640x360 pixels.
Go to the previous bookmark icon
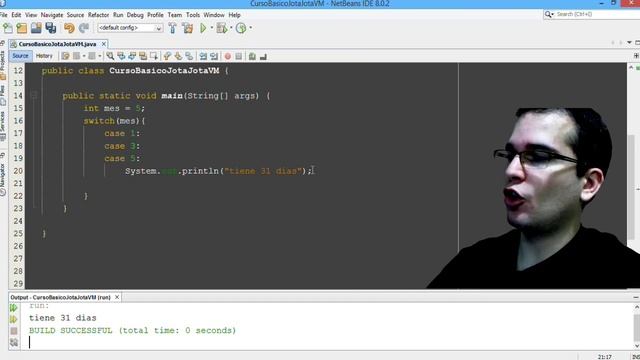pyautogui.click(x=167, y=56)
